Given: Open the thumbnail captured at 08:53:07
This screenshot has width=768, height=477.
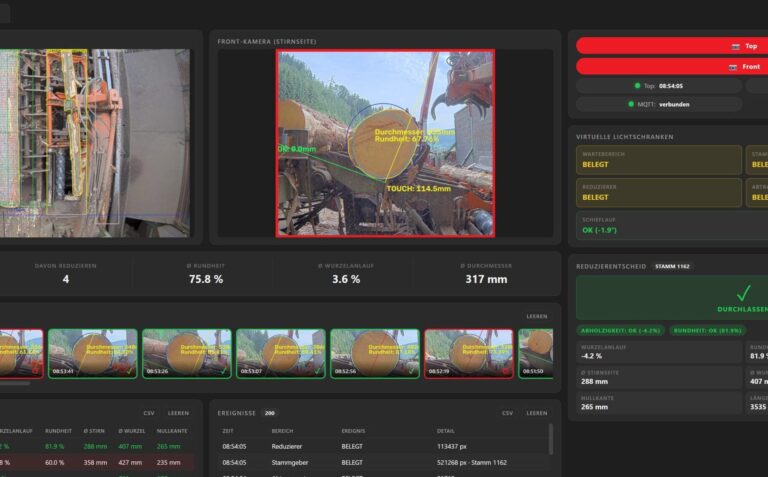Looking at the screenshot, I should click(281, 354).
